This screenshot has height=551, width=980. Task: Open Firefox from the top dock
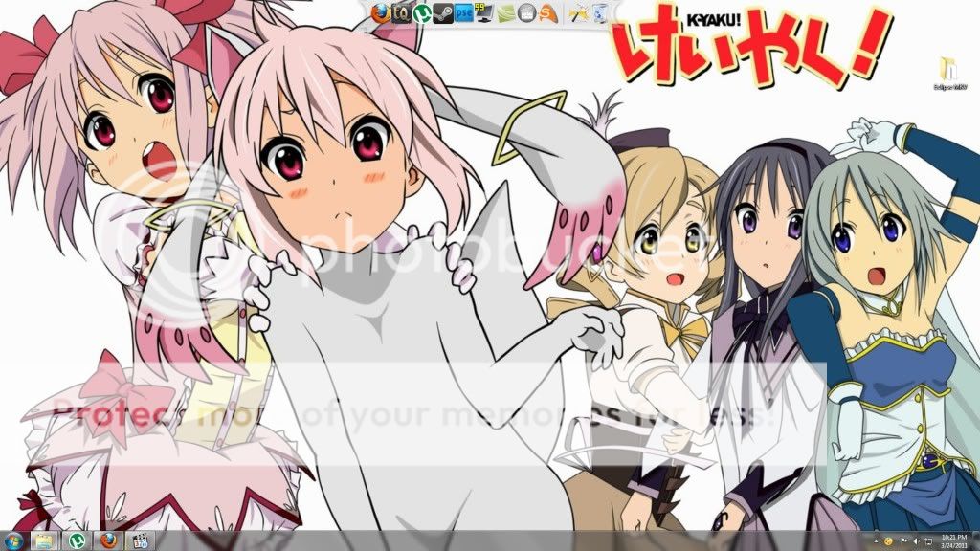pyautogui.click(x=380, y=13)
